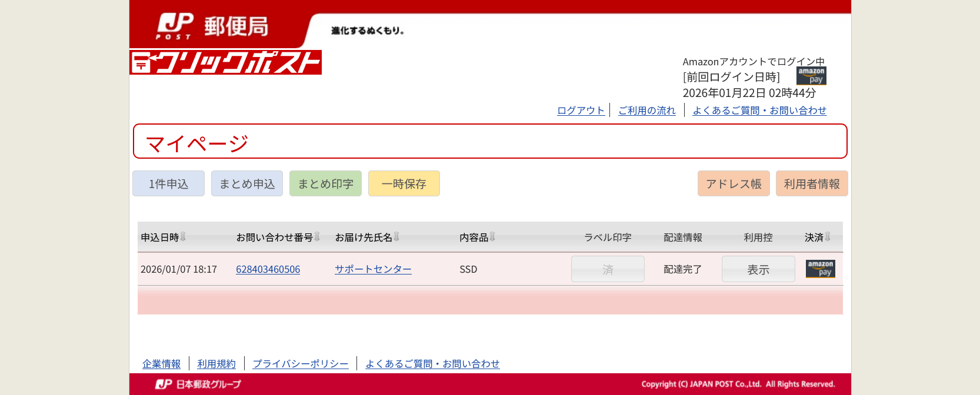The width and height of the screenshot is (980, 395).
Task: Open 利用者情報 user information
Action: point(812,183)
